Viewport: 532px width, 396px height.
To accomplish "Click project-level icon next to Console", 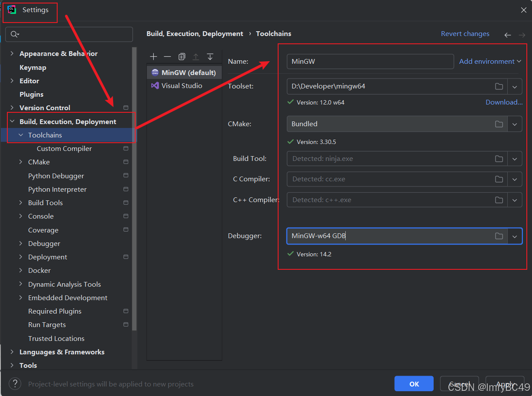I will pyautogui.click(x=126, y=216).
